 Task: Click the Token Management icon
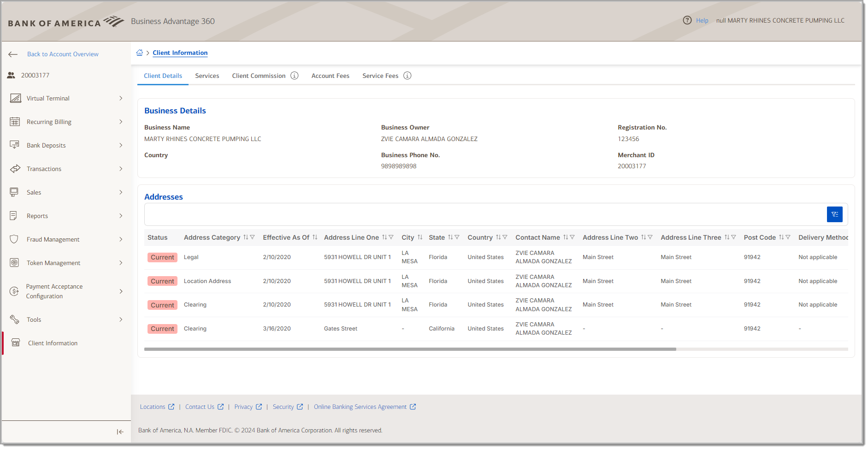coord(14,263)
